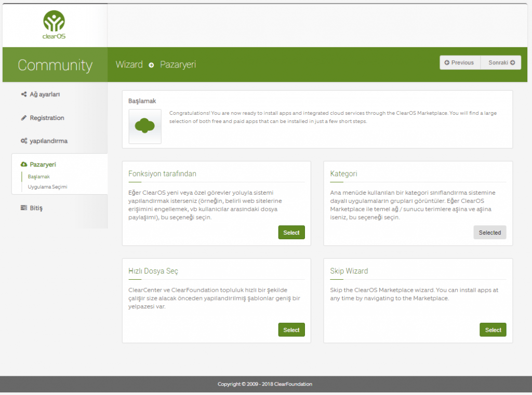
Task: Select the Fonksiyon tarafından option
Action: coord(291,233)
